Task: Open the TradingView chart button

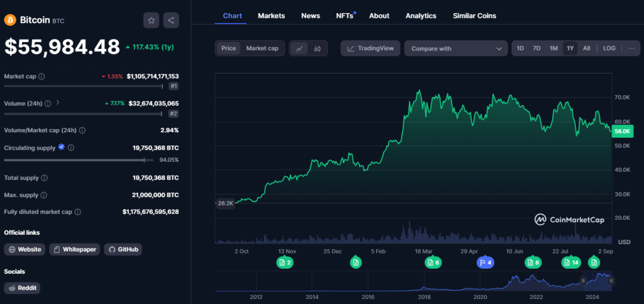Action: point(370,48)
